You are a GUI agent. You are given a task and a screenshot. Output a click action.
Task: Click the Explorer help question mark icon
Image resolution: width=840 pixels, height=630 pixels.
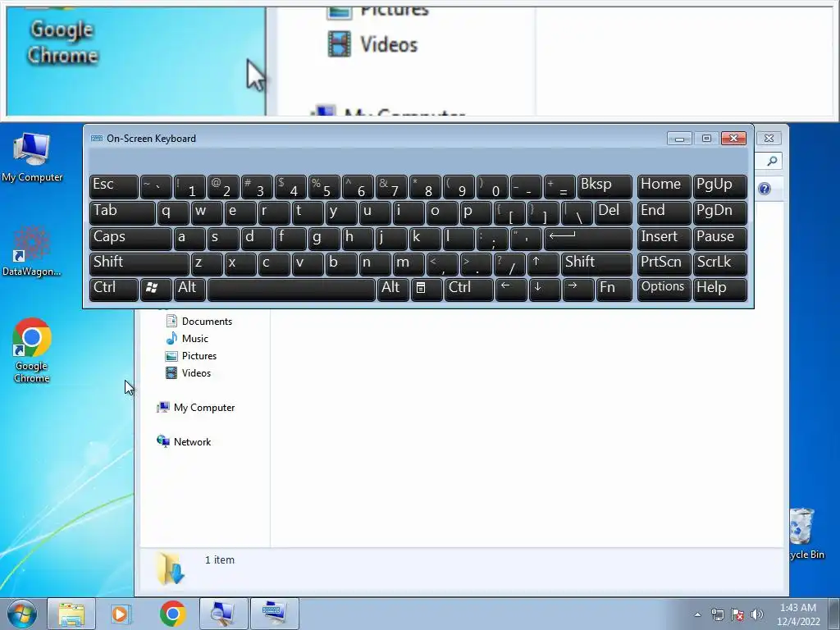tap(765, 189)
